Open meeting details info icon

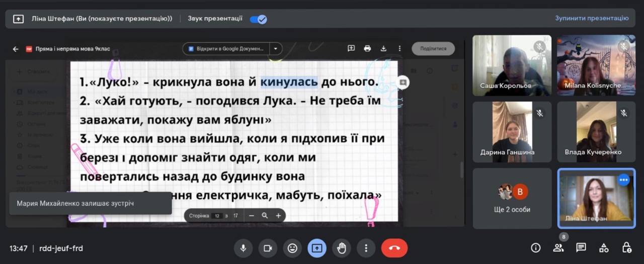click(536, 247)
